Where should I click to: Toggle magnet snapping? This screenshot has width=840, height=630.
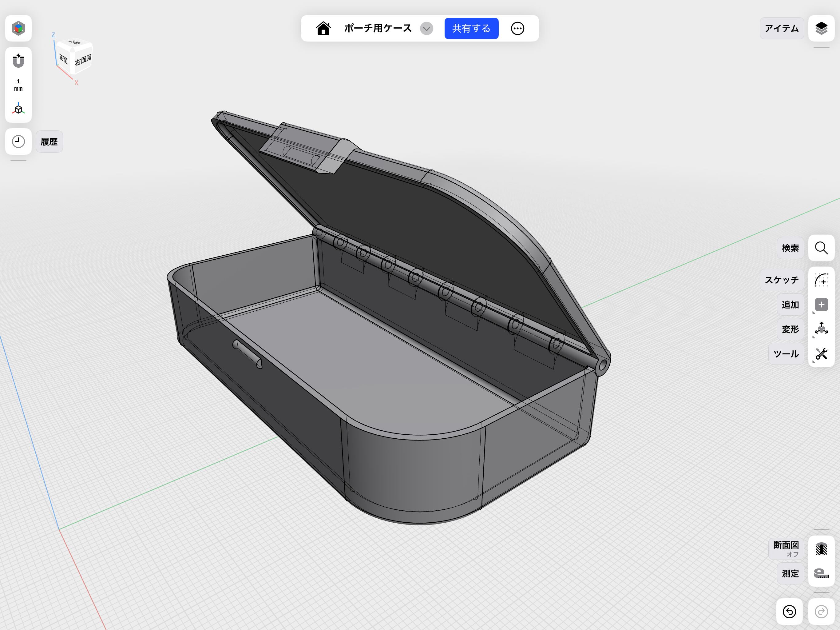tap(18, 60)
